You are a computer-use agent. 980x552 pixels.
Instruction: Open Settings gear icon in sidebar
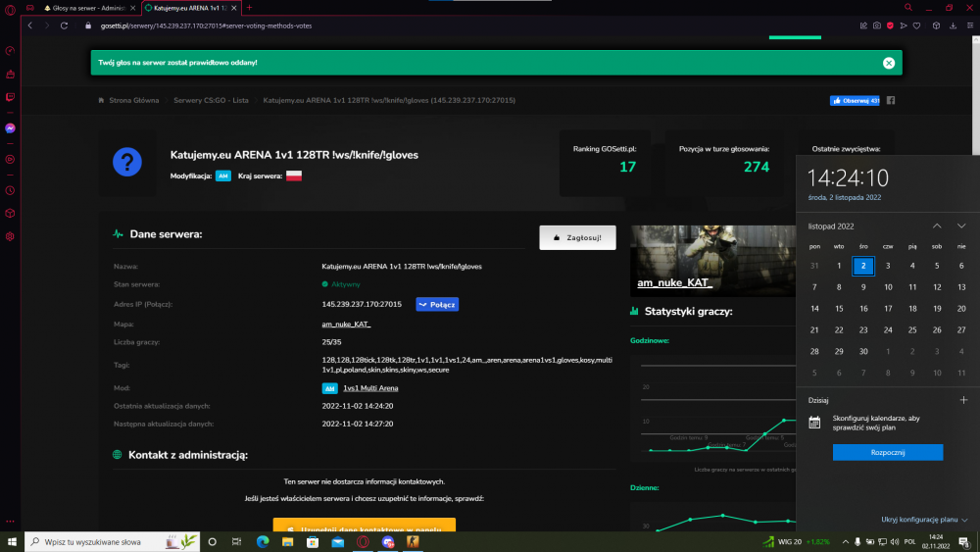tap(10, 236)
